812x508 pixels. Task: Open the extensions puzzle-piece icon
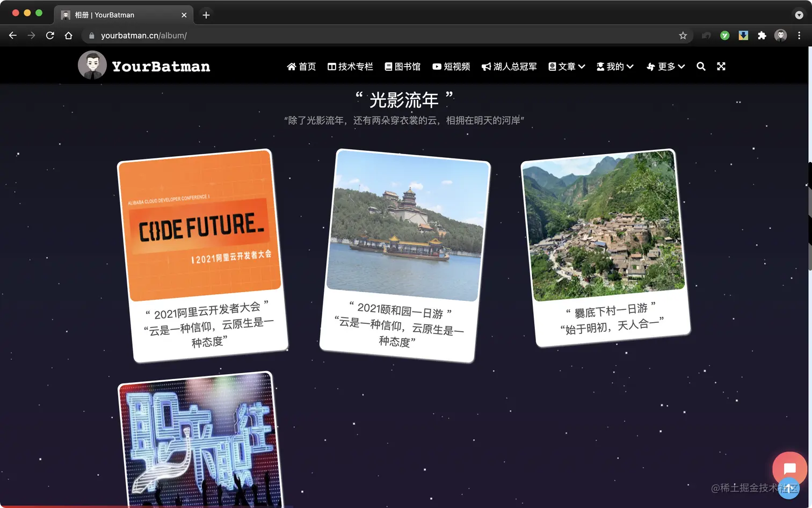pos(762,35)
